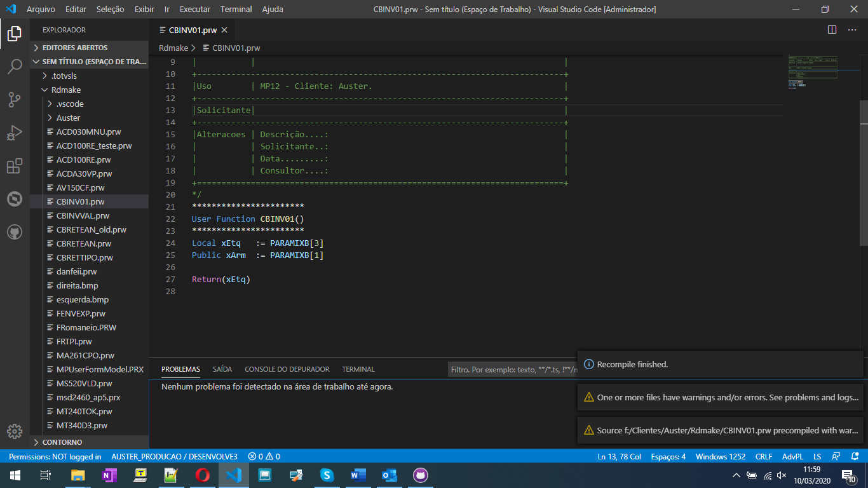Image resolution: width=868 pixels, height=488 pixels.
Task: Change the Windows 1252 encoding
Action: click(720, 456)
